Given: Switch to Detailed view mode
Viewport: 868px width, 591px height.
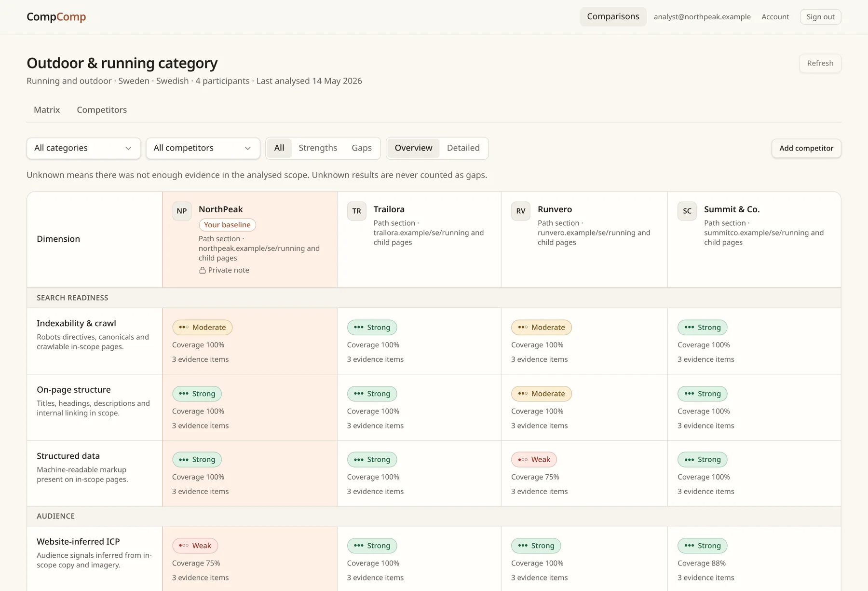Looking at the screenshot, I should point(463,148).
